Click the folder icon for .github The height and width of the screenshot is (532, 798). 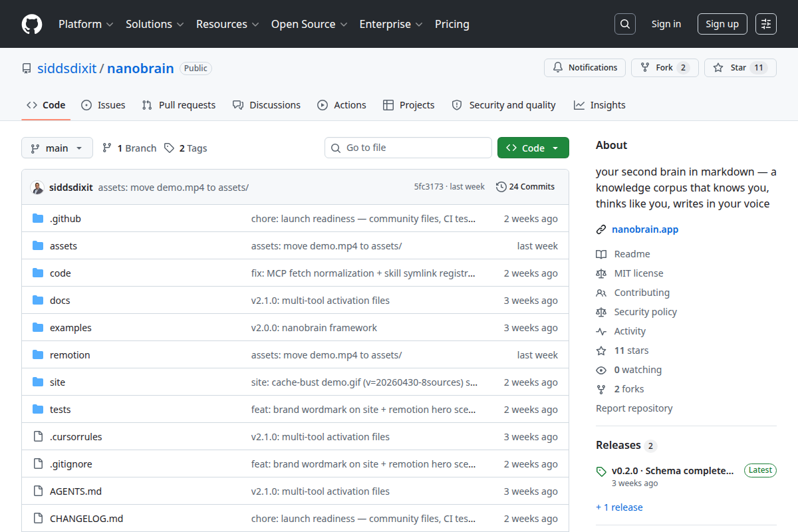pos(38,219)
